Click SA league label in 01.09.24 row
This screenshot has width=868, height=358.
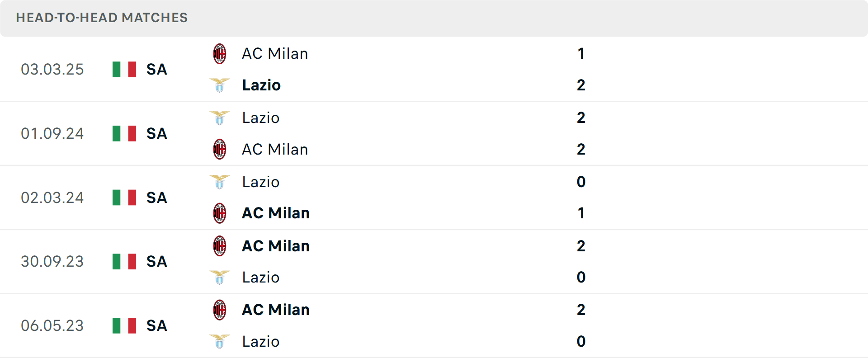tap(157, 134)
